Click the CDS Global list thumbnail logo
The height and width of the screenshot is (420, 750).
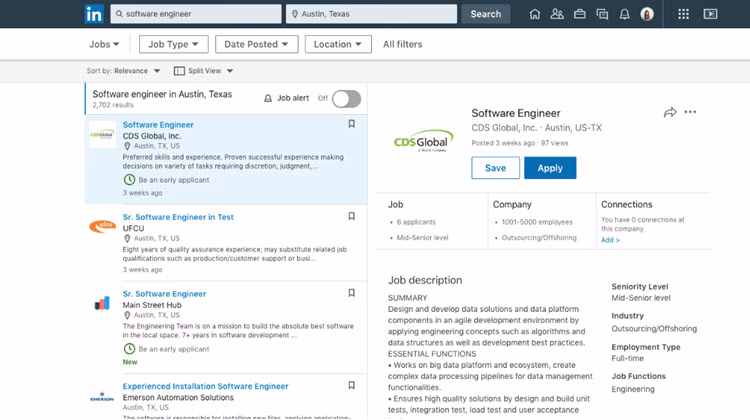102,135
